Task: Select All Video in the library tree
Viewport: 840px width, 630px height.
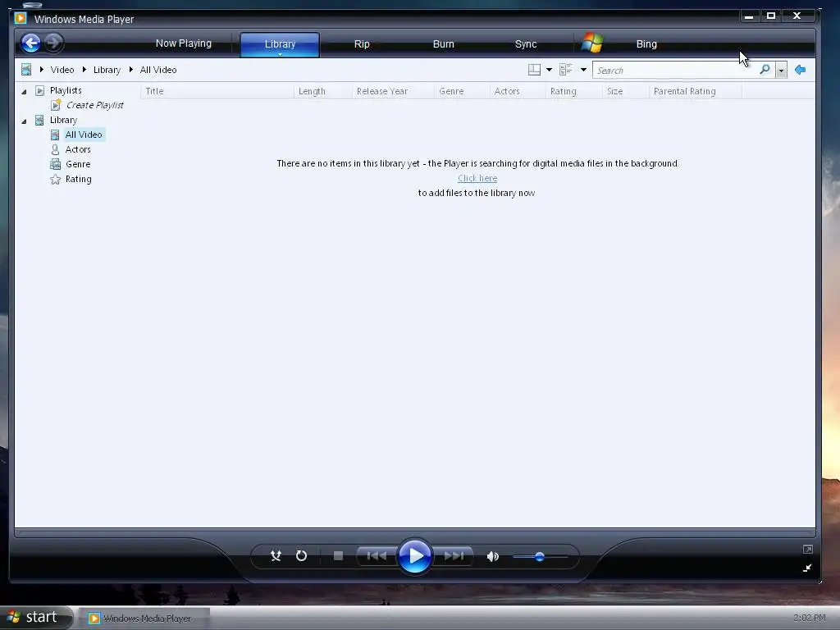Action: click(84, 135)
